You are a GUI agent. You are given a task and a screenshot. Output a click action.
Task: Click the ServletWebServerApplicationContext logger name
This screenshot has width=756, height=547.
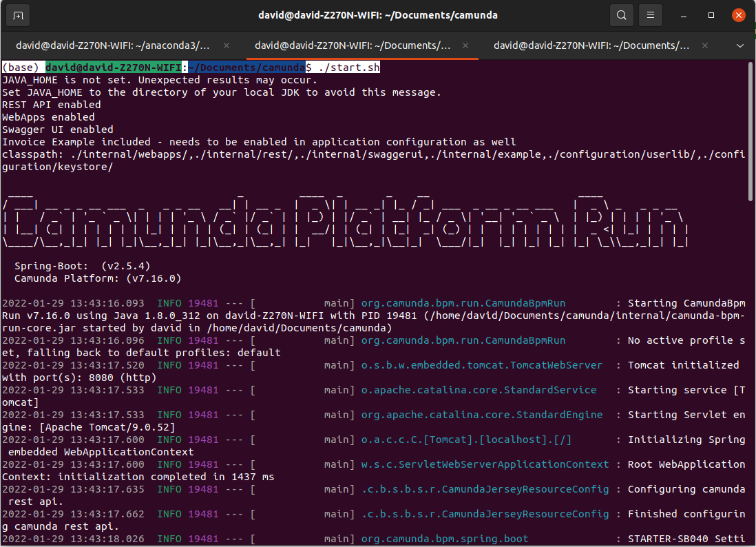pos(485,464)
